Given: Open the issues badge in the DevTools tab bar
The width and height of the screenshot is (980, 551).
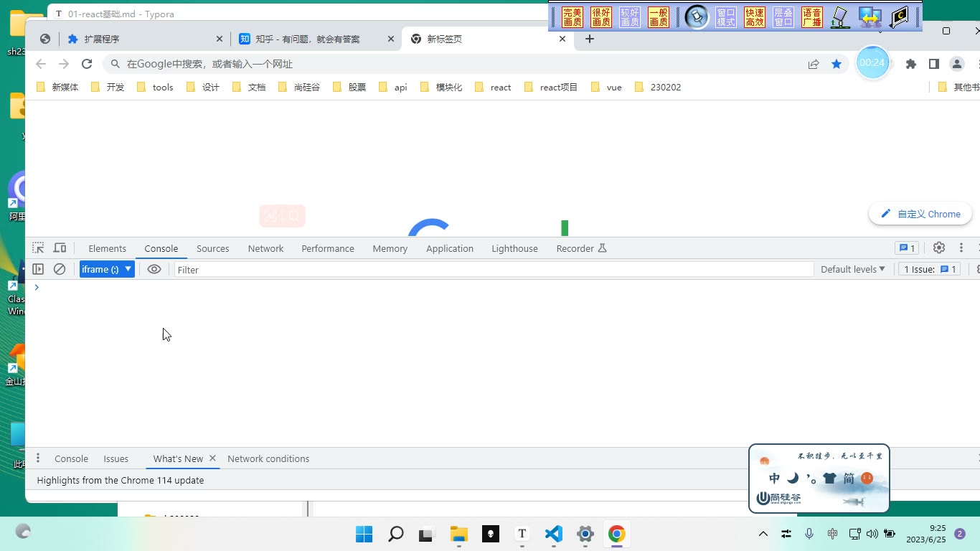Looking at the screenshot, I should coord(907,248).
